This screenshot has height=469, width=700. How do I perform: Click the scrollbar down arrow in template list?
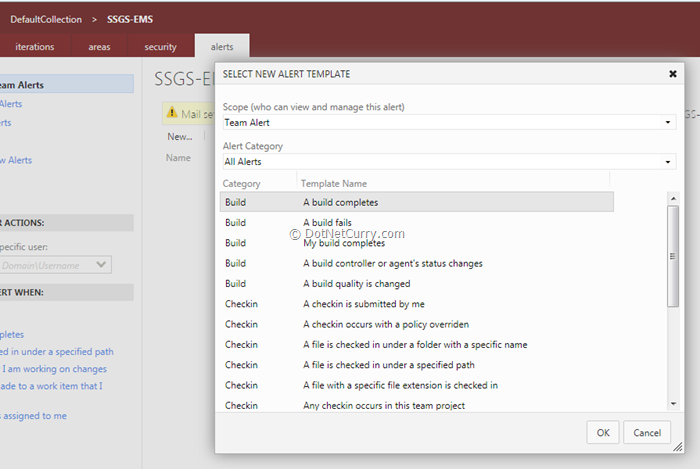tap(673, 404)
